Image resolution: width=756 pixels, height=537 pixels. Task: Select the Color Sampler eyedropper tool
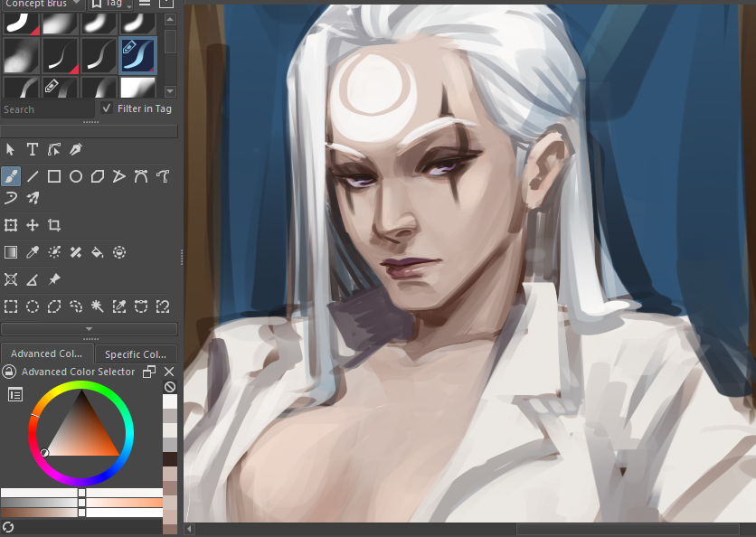pos(33,252)
